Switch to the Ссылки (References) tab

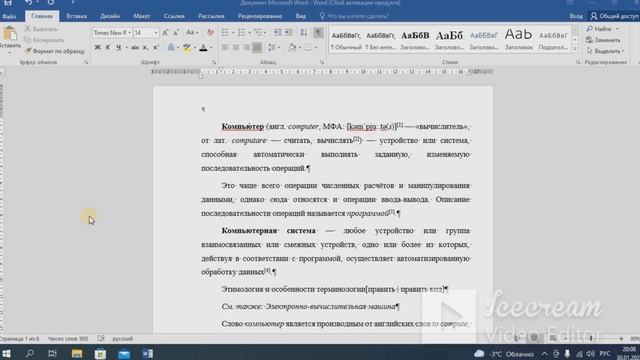(174, 16)
